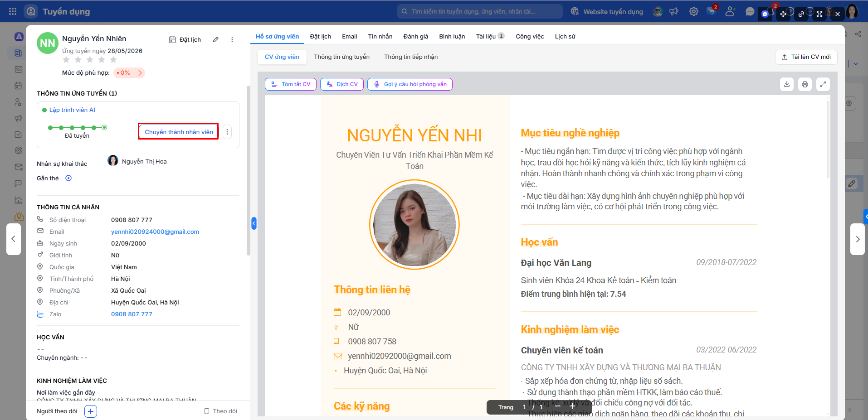Viewport: 868px width, 420px height.
Task: Rate the candidate with the first star
Action: point(66,60)
